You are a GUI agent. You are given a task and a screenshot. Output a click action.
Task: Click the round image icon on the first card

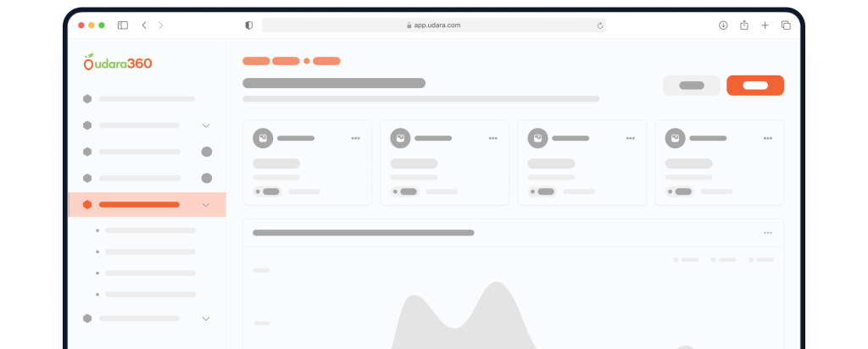pos(263,138)
